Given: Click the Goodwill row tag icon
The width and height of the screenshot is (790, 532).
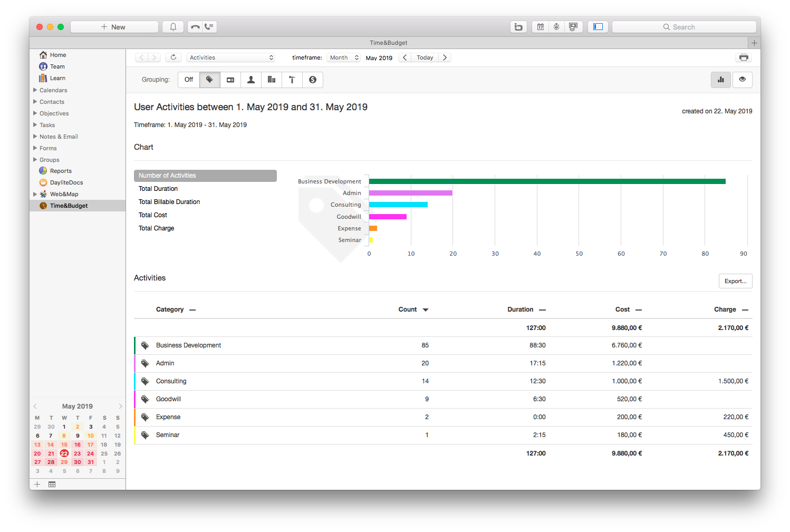Looking at the screenshot, I should (145, 399).
